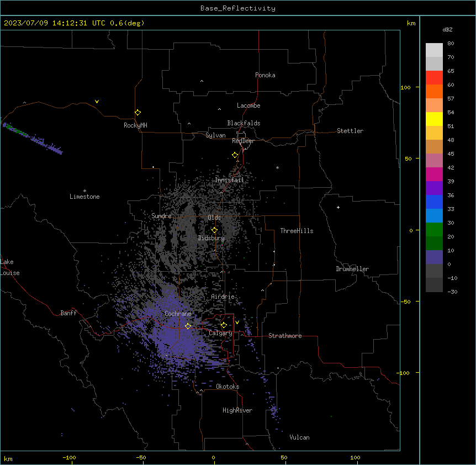Click the Blackfalds city label
The image size is (476, 465).
coord(244,123)
